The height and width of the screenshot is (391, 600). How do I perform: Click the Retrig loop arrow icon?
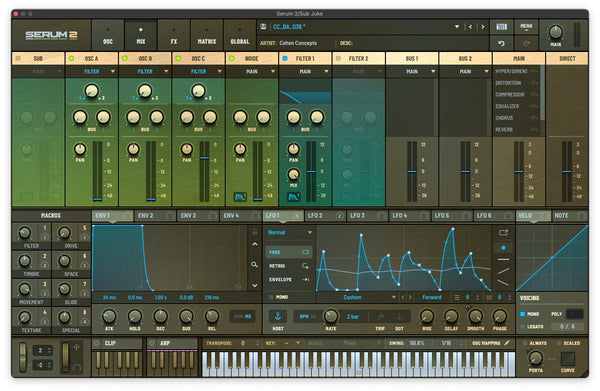pos(305,266)
